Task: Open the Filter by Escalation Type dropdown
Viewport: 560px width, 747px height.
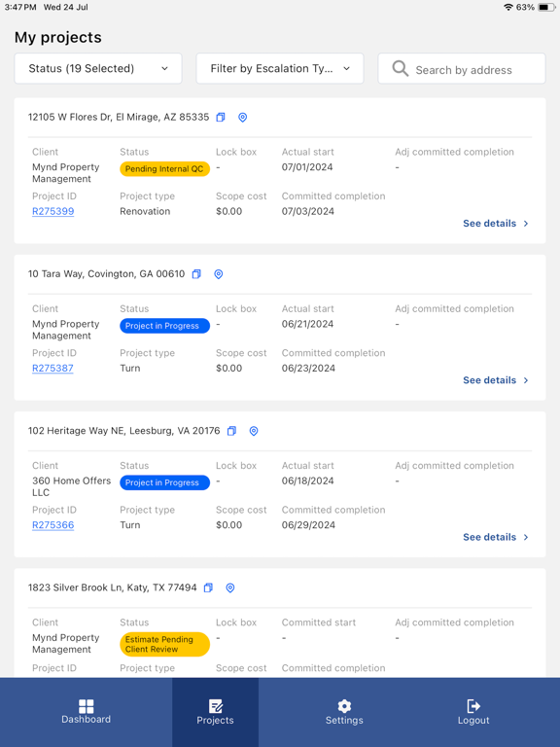Action: click(280, 69)
